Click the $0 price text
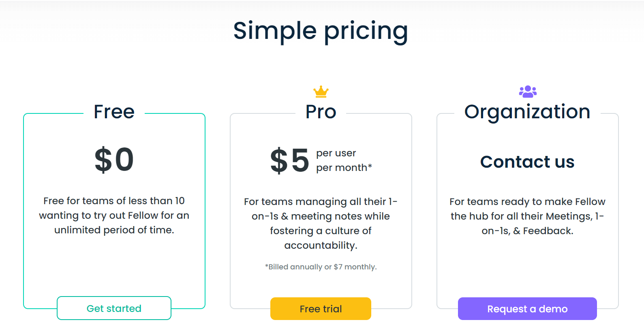 114,160
